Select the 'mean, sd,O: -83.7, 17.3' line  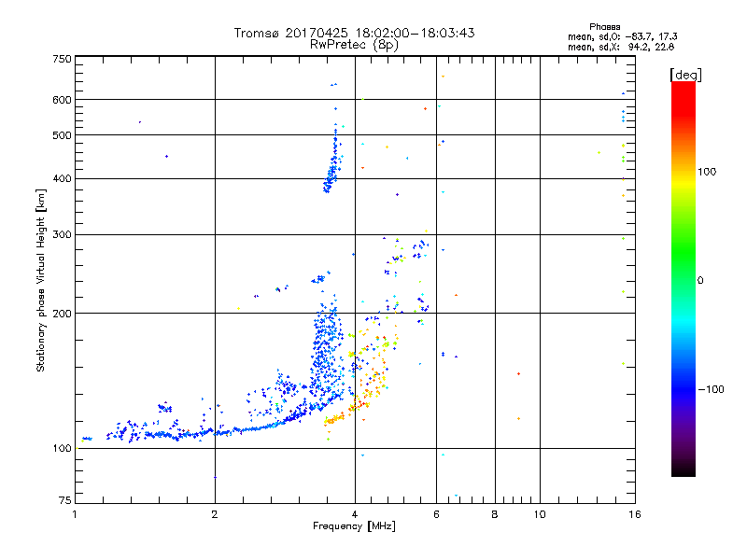tap(622, 36)
